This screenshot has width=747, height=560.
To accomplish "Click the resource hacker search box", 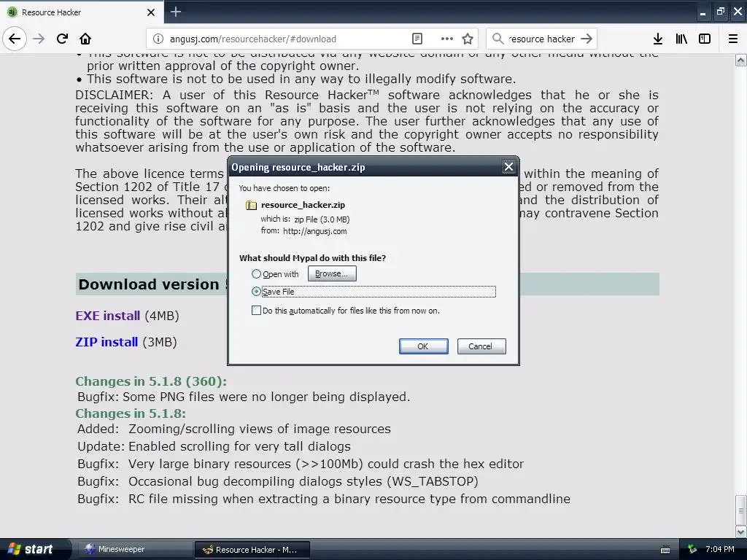I will tap(542, 39).
